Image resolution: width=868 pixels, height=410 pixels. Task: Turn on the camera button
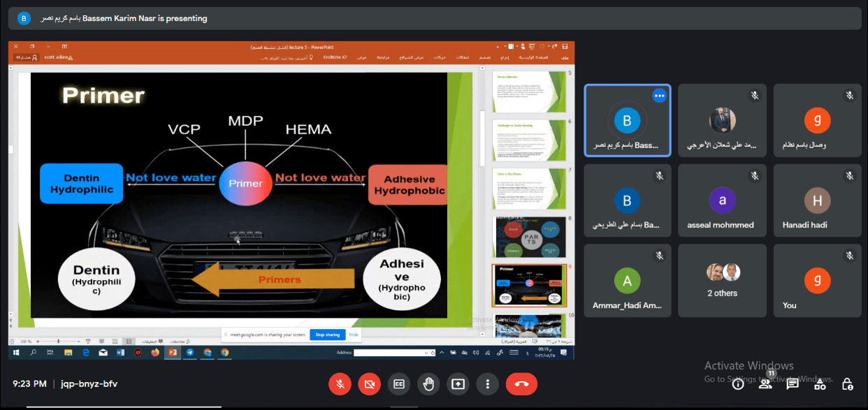click(369, 383)
